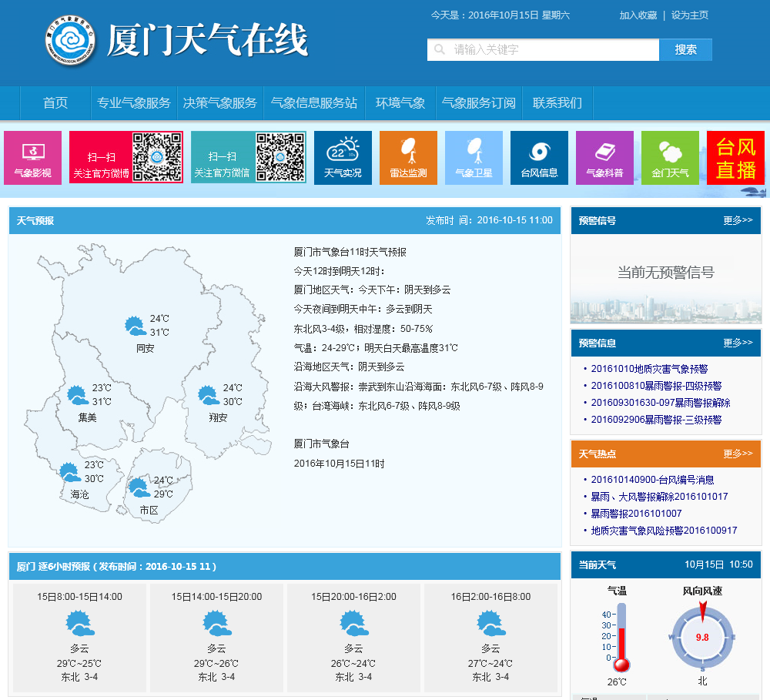The height and width of the screenshot is (700, 770).
Task: Click the 集美 weather icon on map
Action: (78, 395)
